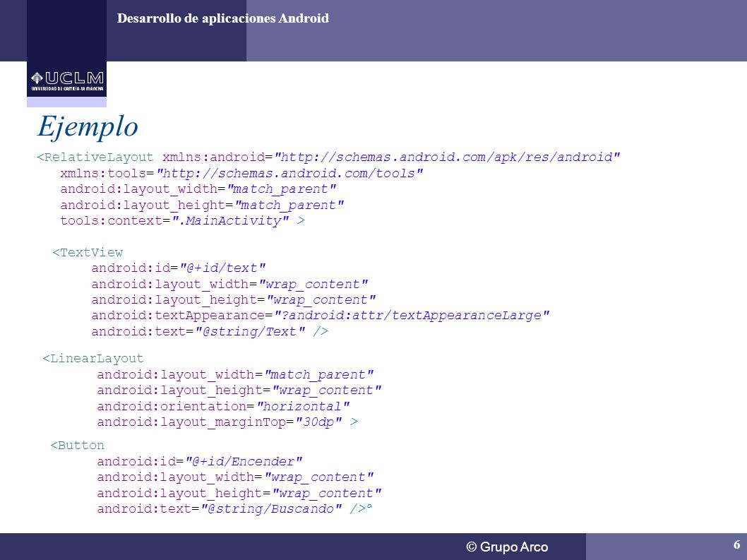Click the '© Grupo Arco' footer text
The width and height of the screenshot is (747, 560).
pyautogui.click(x=508, y=547)
